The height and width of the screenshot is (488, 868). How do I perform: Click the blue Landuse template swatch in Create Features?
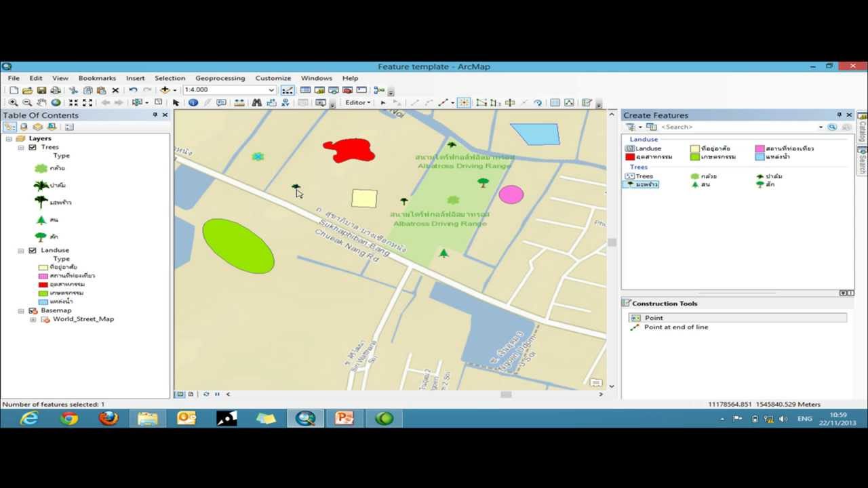point(759,157)
